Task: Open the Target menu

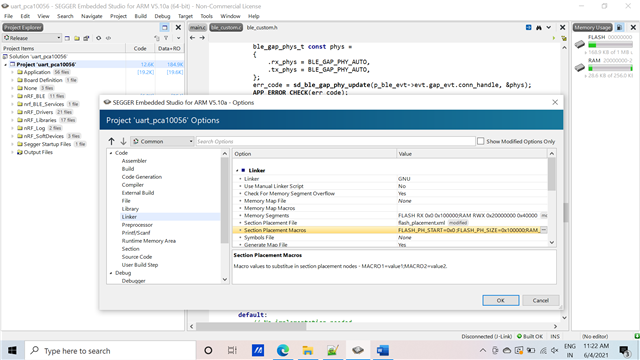Action: 185,16
